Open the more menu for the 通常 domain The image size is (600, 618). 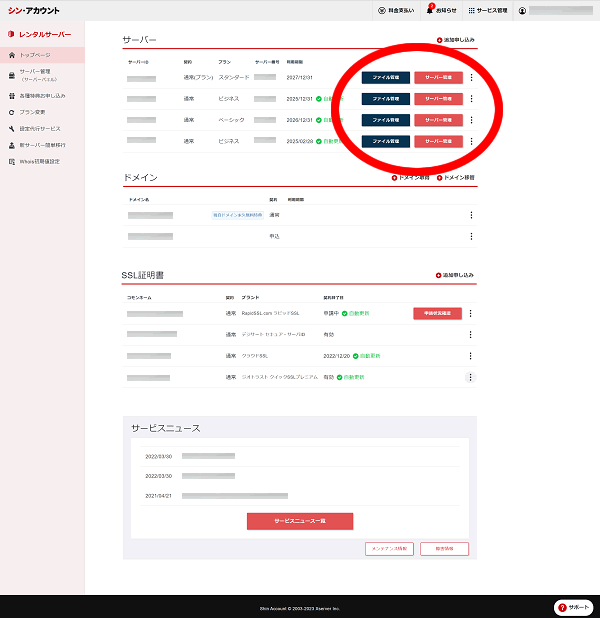(471, 215)
